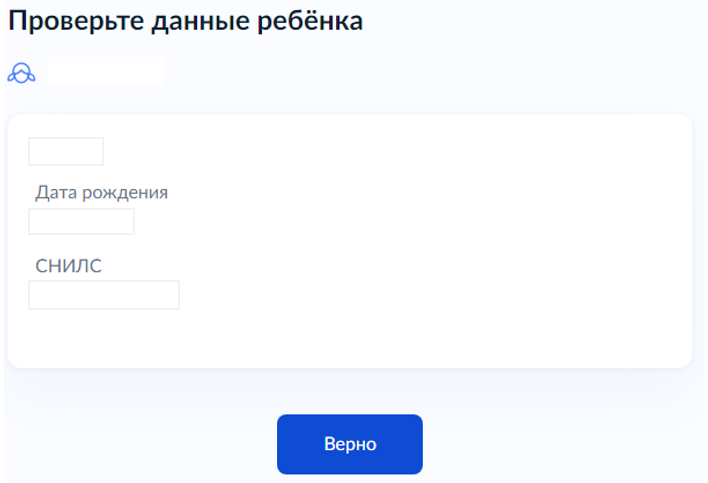The width and height of the screenshot is (708, 483).
Task: Click the child's name next to the avatar
Action: click(x=104, y=71)
